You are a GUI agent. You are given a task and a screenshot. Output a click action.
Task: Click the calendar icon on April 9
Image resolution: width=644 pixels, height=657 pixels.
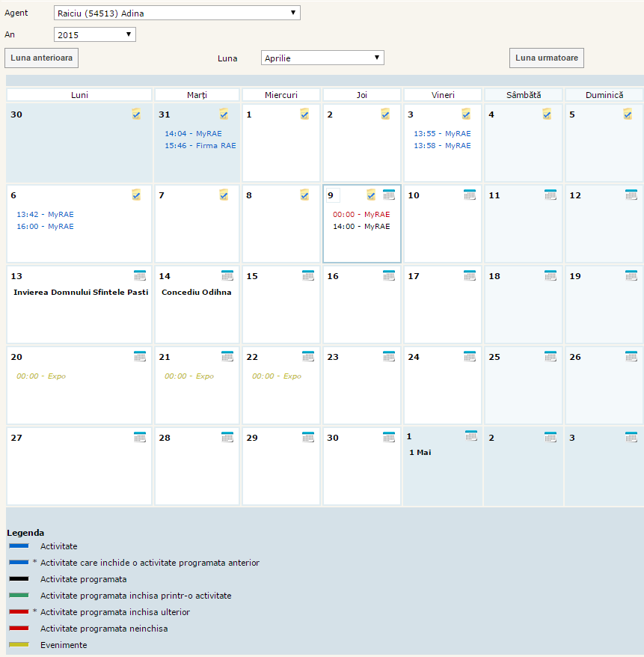point(389,195)
